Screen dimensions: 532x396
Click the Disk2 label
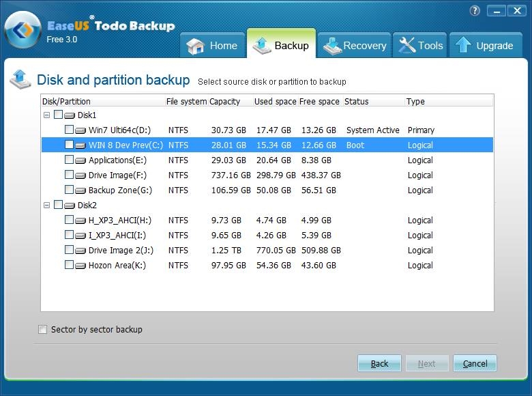87,205
